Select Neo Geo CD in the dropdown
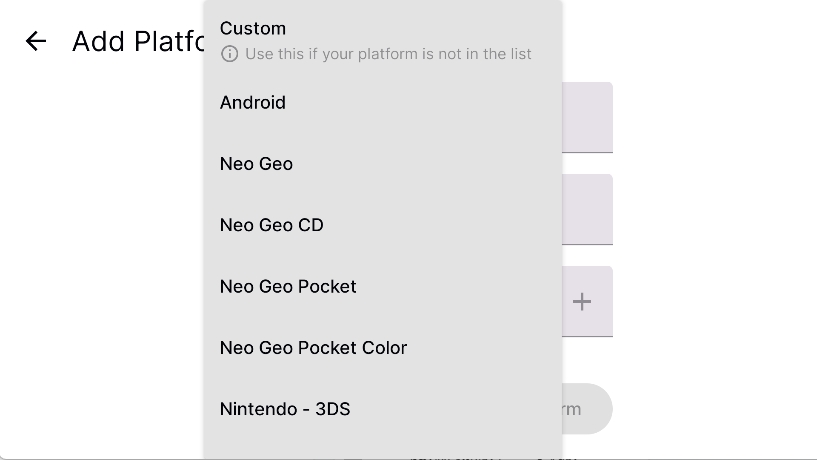Viewport: 817px width, 460px height. point(272,225)
